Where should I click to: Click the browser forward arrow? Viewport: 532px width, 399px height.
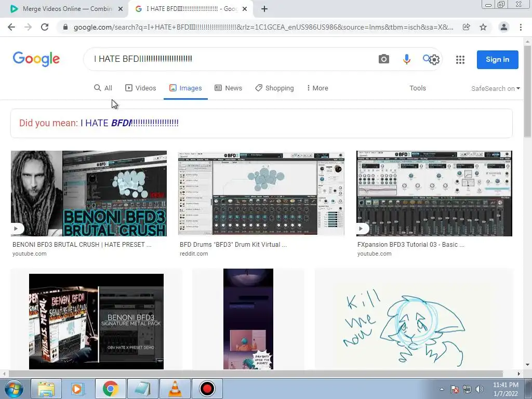click(x=28, y=27)
